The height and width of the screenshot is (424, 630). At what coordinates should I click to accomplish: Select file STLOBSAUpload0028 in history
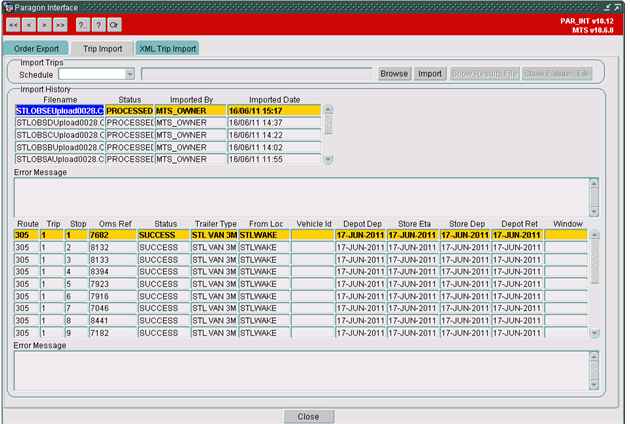click(x=59, y=159)
